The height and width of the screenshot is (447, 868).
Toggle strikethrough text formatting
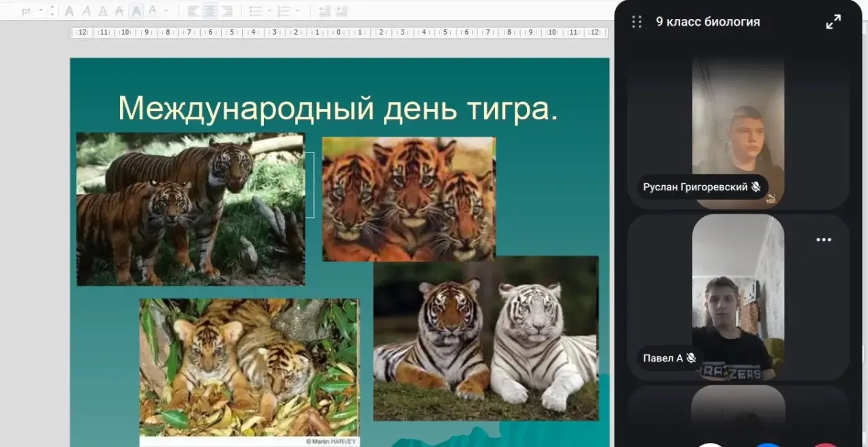coord(119,11)
